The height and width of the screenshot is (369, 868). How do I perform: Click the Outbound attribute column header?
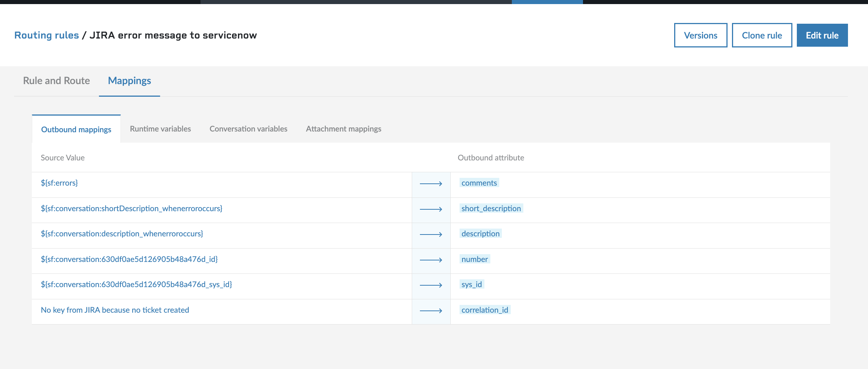(x=491, y=158)
